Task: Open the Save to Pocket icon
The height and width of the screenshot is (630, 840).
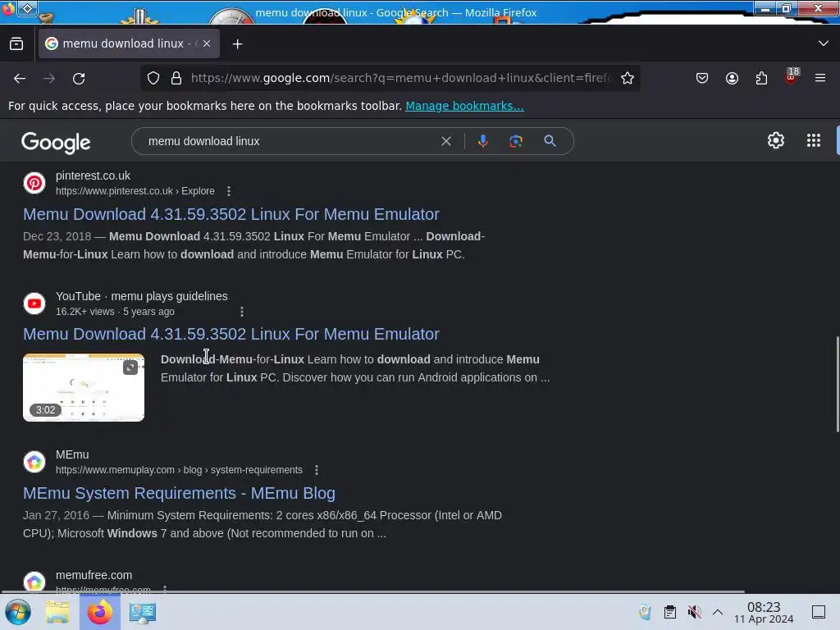Action: [702, 78]
